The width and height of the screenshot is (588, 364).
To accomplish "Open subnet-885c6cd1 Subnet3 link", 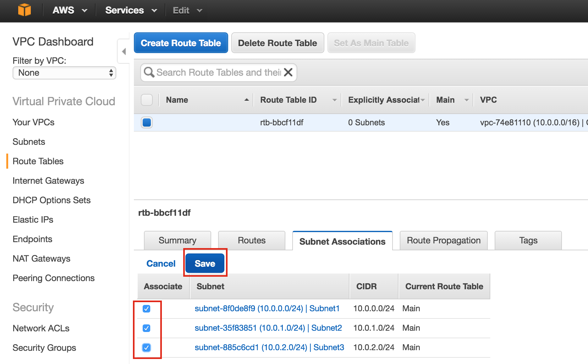I will coord(269,348).
